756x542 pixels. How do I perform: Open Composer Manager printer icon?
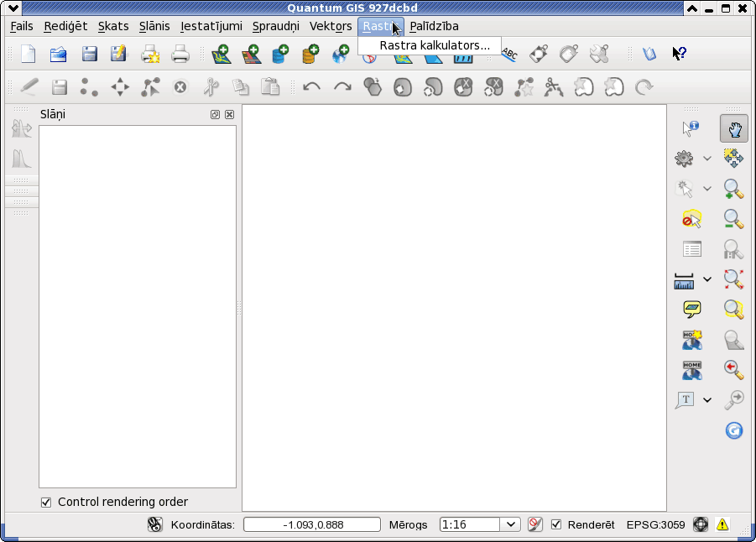click(x=180, y=54)
